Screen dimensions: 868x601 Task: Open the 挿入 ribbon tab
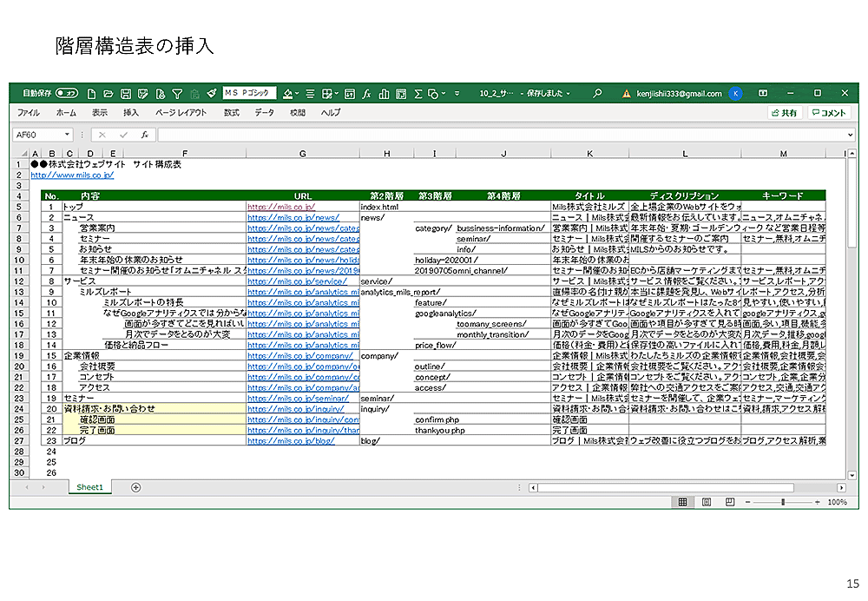pyautogui.click(x=130, y=113)
